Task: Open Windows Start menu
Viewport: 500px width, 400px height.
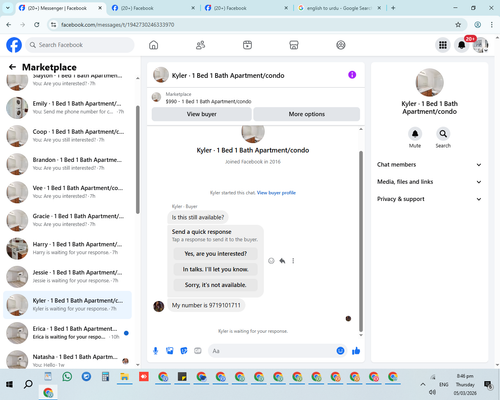Action: pyautogui.click(x=9, y=384)
